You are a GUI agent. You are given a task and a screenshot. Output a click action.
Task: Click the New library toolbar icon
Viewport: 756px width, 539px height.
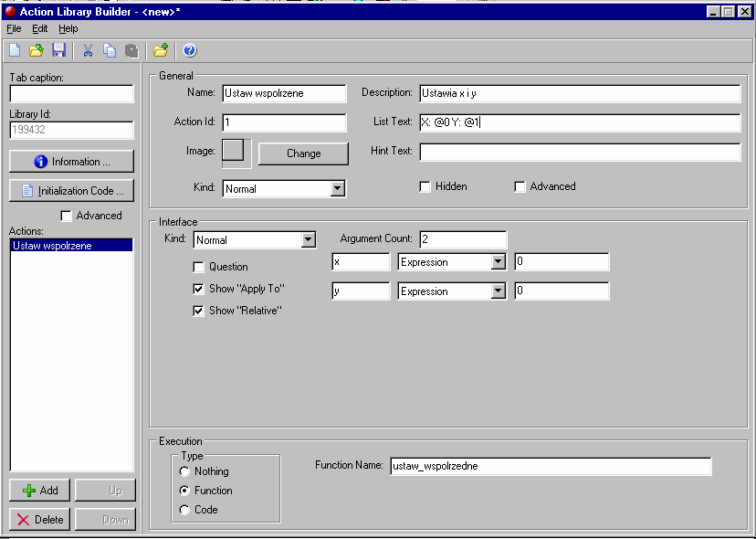(x=14, y=50)
